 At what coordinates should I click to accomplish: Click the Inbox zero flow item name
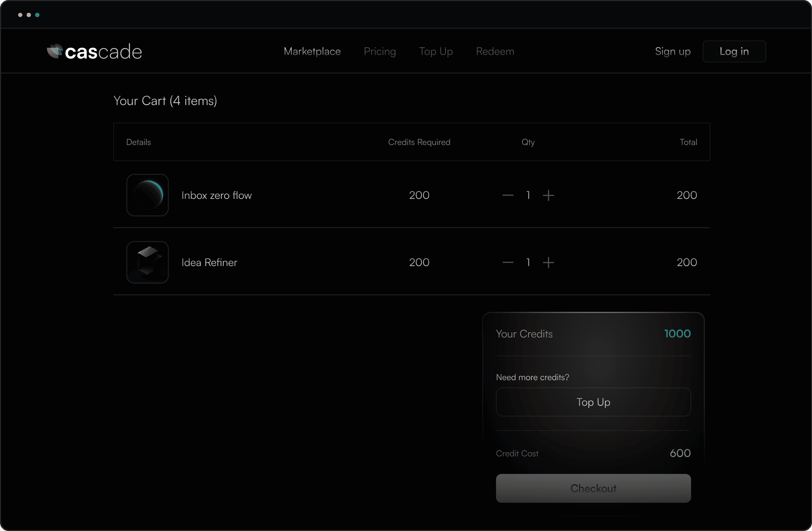click(216, 195)
